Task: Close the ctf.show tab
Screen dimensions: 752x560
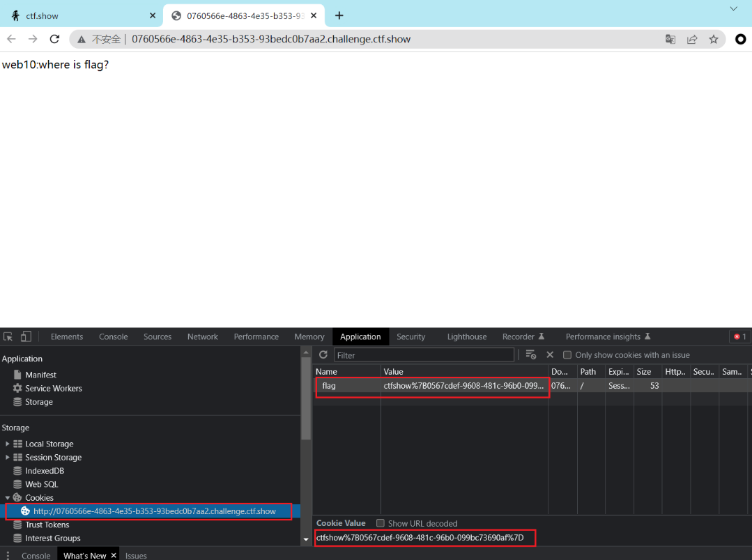Action: click(x=153, y=15)
